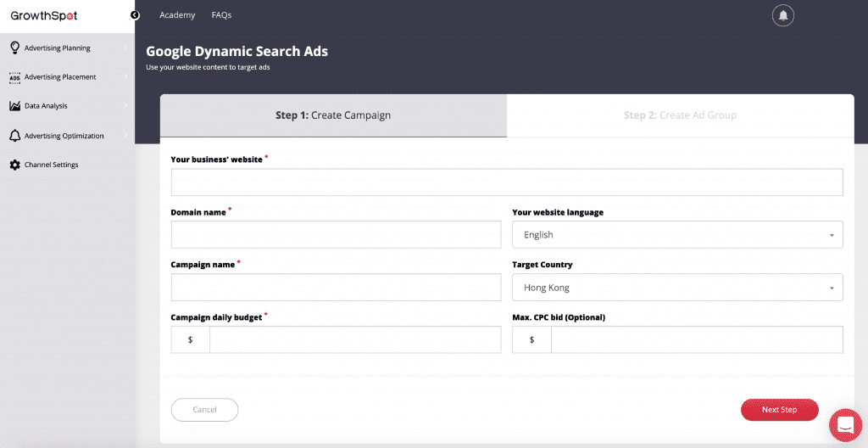868x448 pixels.
Task: Focus the business website input field
Action: click(x=507, y=182)
